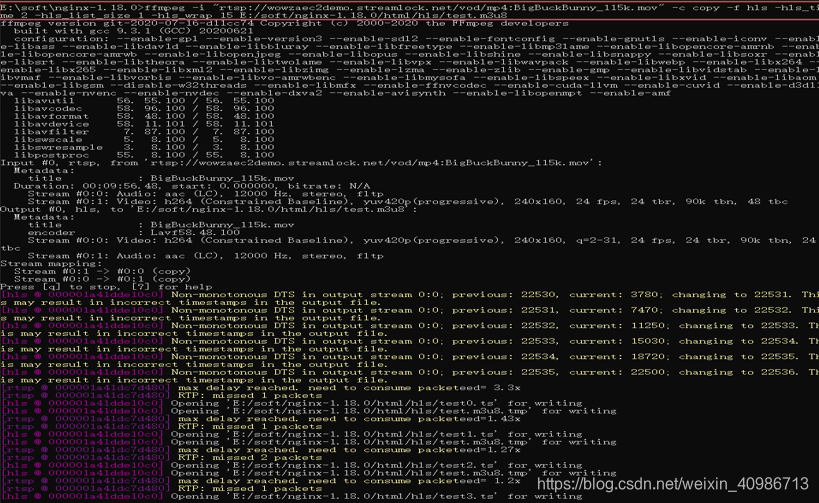Click 'Duration: 00:09:56.48' text
Screen dimensions: 819x503
(x=87, y=186)
